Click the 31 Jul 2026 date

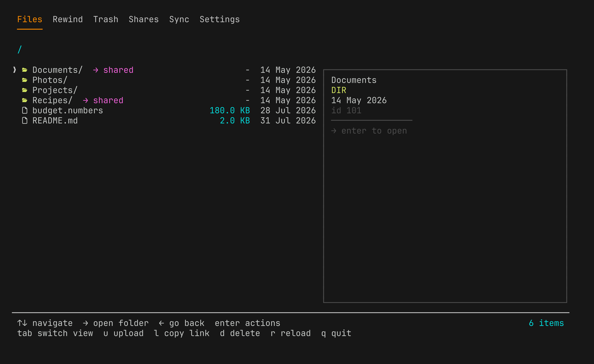click(288, 120)
